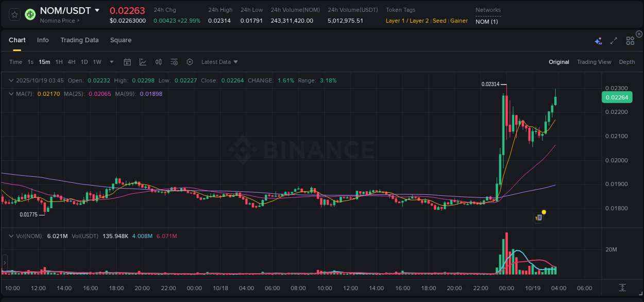Screen dimensions: 644x302
Task: Open the Latest Data dropdown
Action: pos(218,62)
